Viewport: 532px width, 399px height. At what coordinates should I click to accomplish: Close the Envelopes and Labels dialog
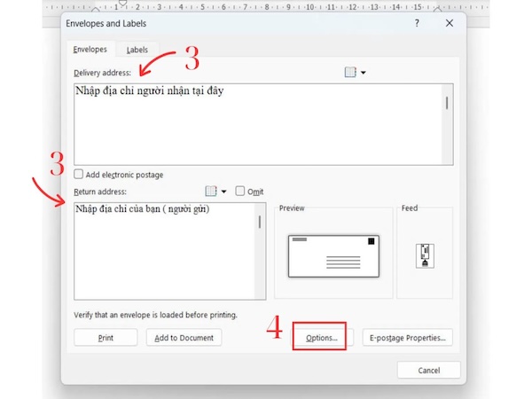[450, 23]
